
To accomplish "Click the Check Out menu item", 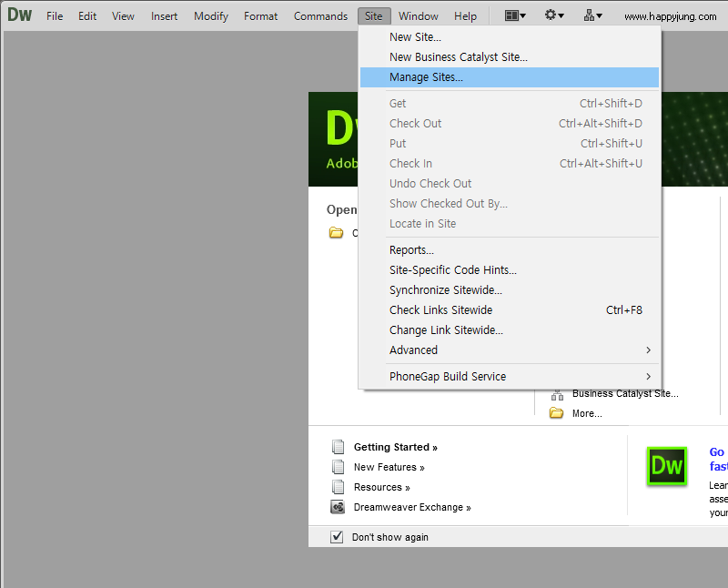I will point(510,123).
